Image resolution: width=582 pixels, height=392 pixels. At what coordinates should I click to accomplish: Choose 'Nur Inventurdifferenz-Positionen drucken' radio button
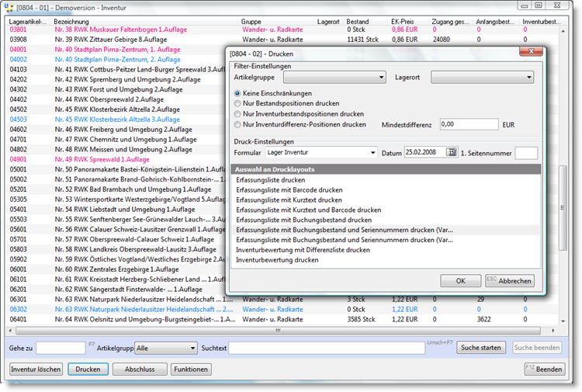click(x=238, y=123)
